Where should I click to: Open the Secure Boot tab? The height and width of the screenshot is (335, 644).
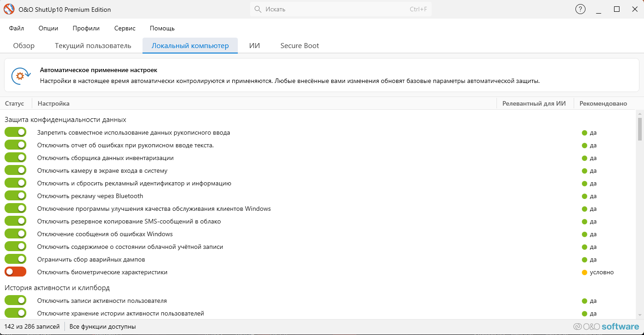pos(300,45)
